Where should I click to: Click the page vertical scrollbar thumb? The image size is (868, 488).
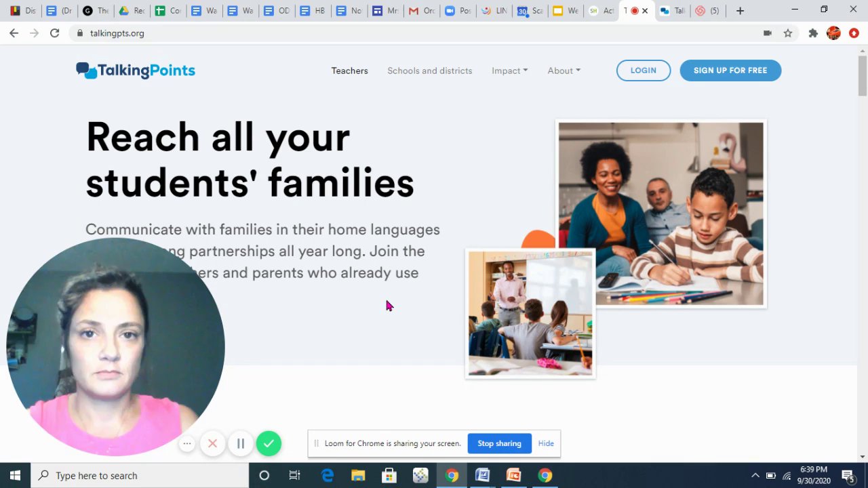pos(862,76)
